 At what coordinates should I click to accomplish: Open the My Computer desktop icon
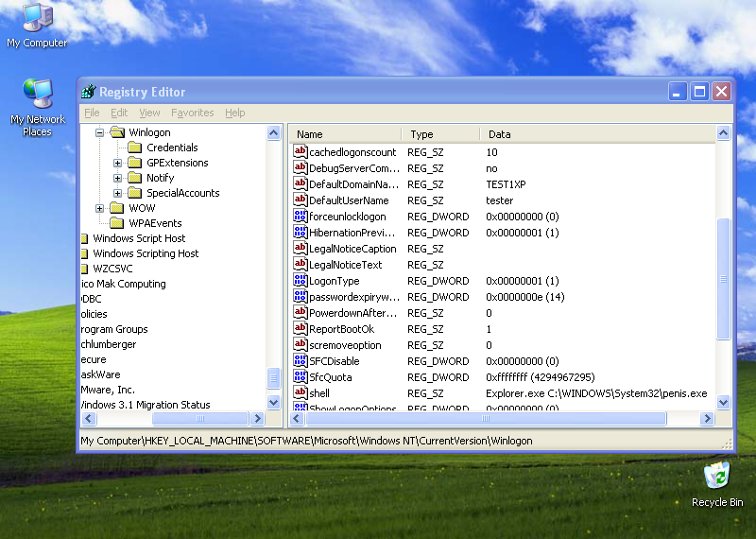[x=37, y=26]
